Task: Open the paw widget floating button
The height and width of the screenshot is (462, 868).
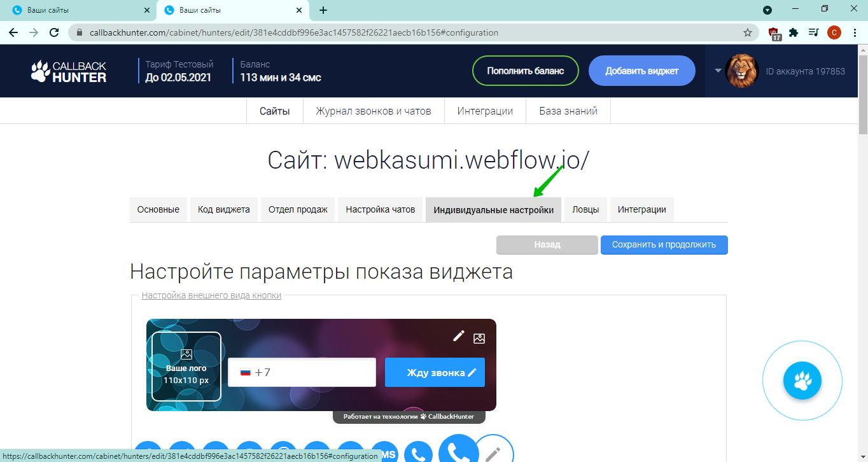Action: coord(802,381)
